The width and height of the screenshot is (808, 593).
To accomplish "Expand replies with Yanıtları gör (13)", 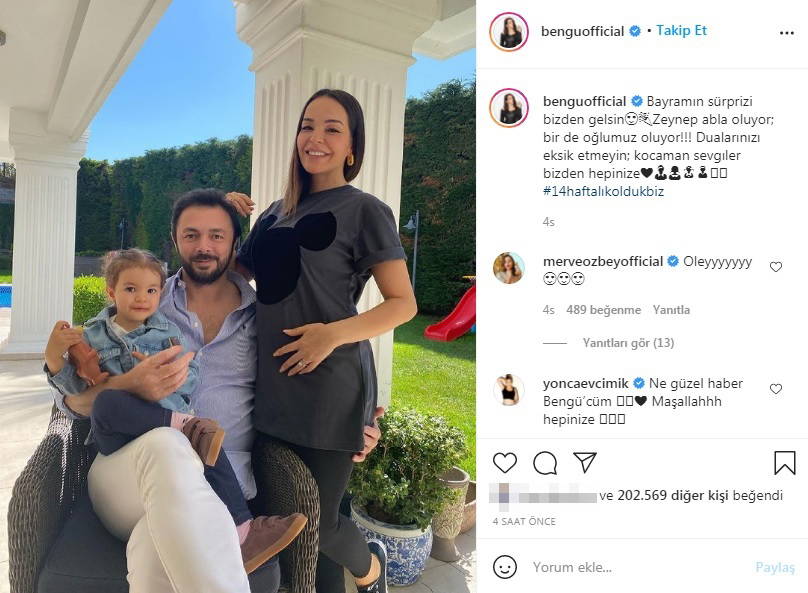I will (x=628, y=343).
